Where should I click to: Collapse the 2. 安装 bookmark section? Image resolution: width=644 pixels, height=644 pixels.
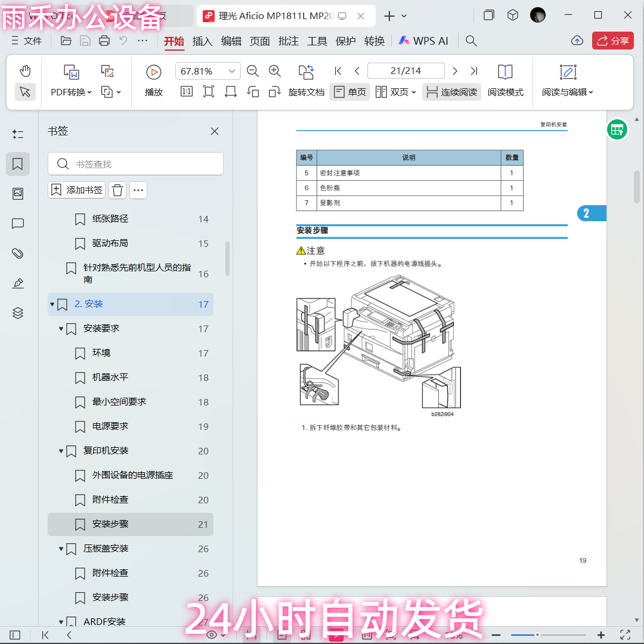point(52,304)
